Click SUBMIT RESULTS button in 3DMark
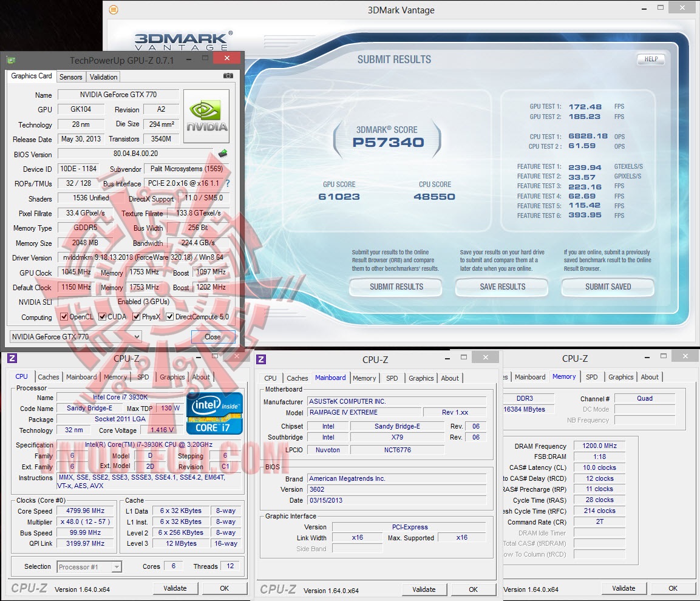The width and height of the screenshot is (700, 601). click(396, 287)
